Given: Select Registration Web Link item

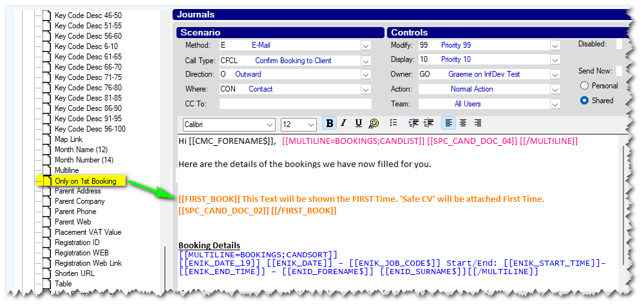Looking at the screenshot, I should coord(88,263).
